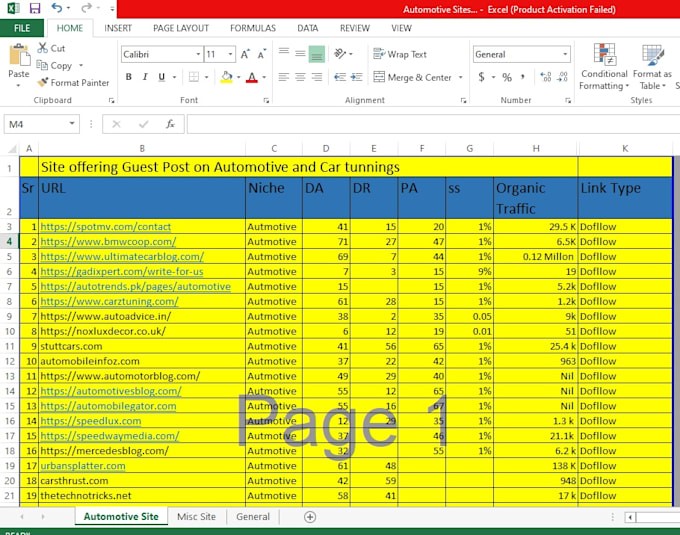Image resolution: width=680 pixels, height=535 pixels.
Task: Expand the Copy dropdown arrow
Action: (x=81, y=65)
